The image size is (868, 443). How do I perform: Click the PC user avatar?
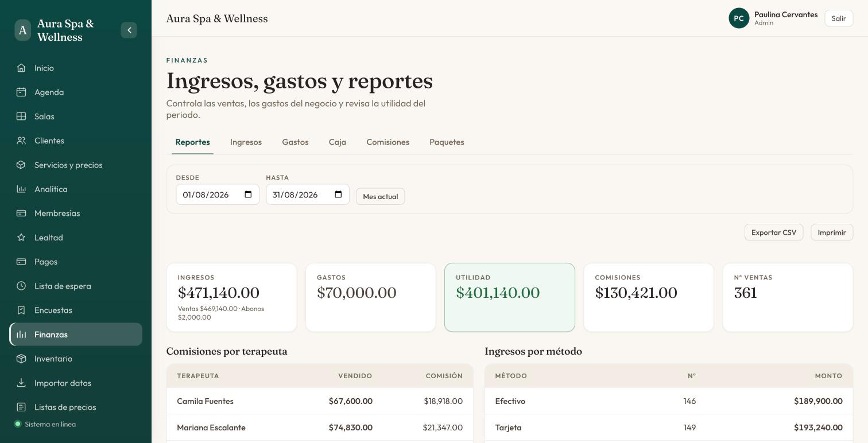coord(739,18)
